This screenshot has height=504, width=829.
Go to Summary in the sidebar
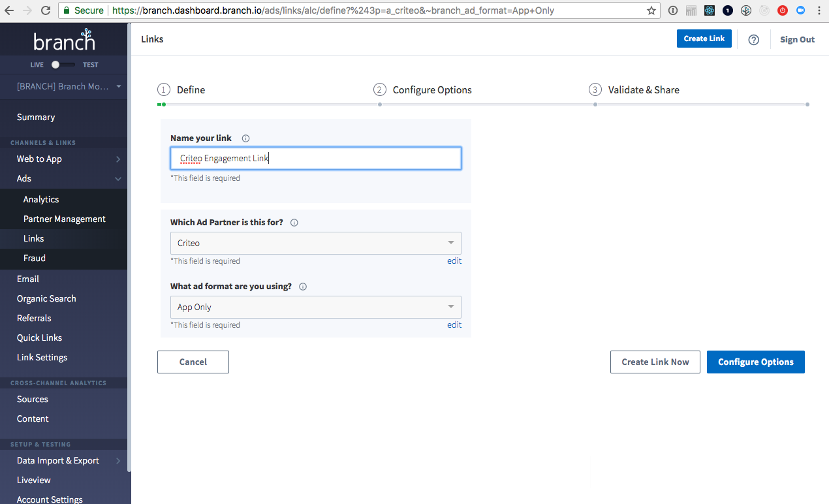tap(36, 117)
